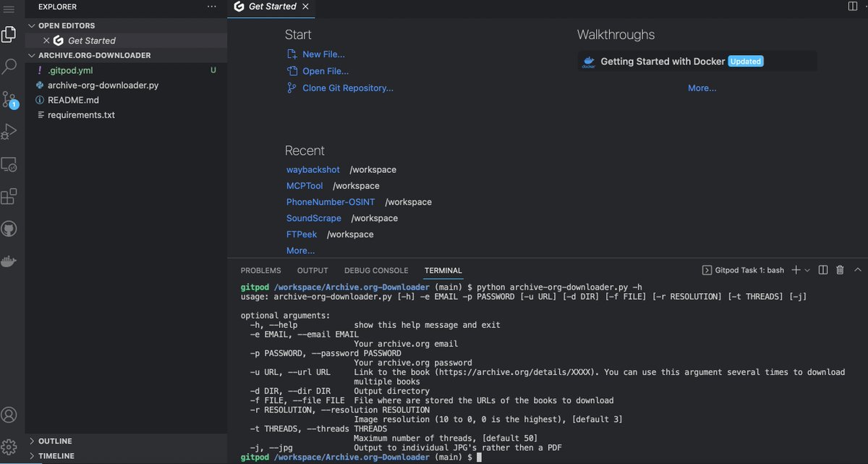Select Gitpod Task 1: bash terminal
The image size is (868, 464).
click(x=743, y=270)
